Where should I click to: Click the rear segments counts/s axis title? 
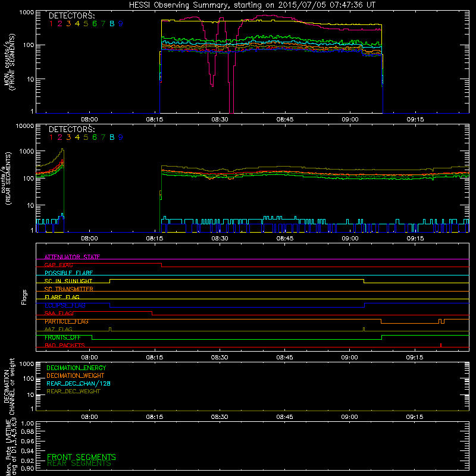6,178
